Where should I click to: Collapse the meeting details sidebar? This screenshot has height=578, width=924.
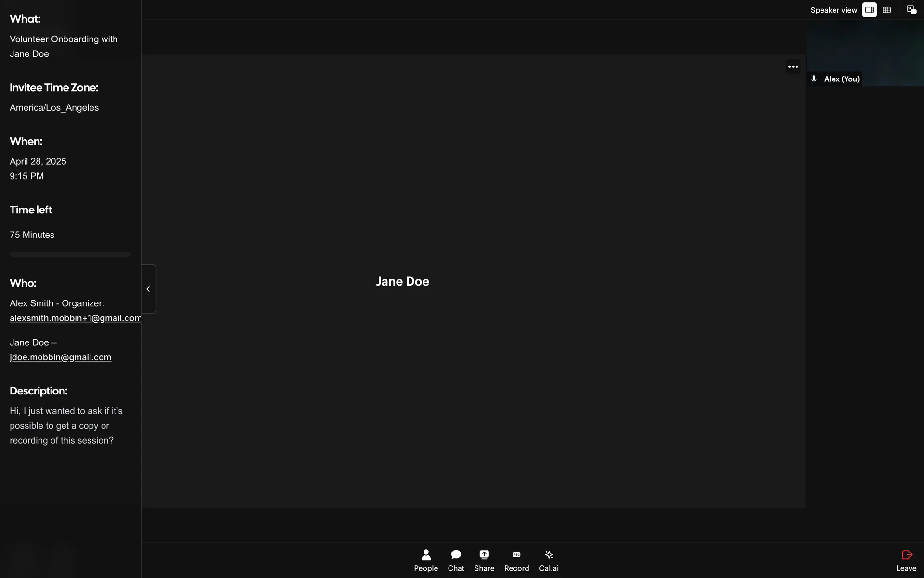point(148,289)
